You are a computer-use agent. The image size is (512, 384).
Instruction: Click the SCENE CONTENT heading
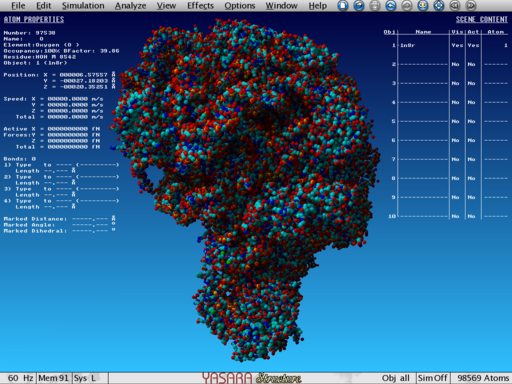tap(482, 20)
